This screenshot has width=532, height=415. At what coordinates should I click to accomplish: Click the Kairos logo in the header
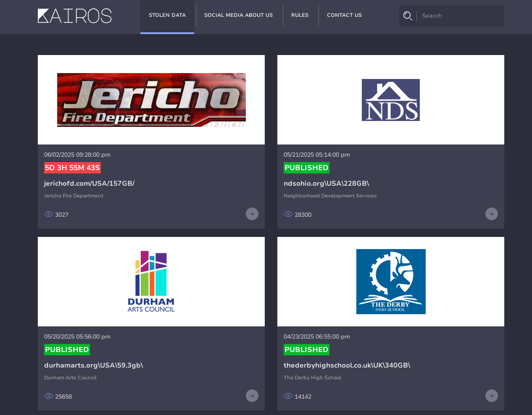click(75, 16)
